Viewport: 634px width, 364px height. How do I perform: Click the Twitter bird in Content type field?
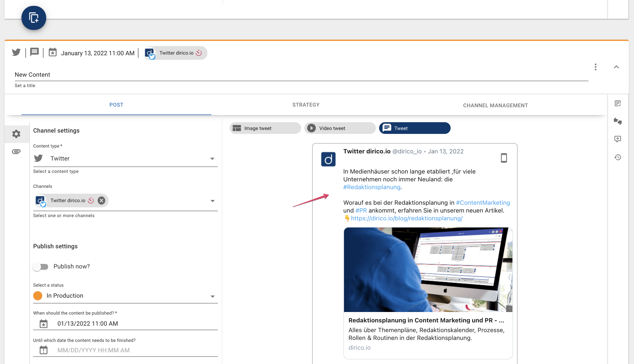pyautogui.click(x=38, y=158)
